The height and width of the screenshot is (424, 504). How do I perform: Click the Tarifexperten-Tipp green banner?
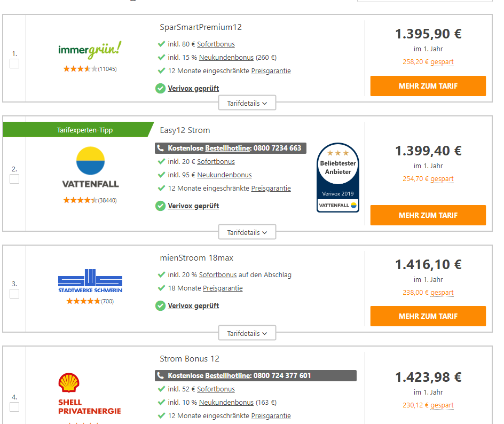point(78,130)
